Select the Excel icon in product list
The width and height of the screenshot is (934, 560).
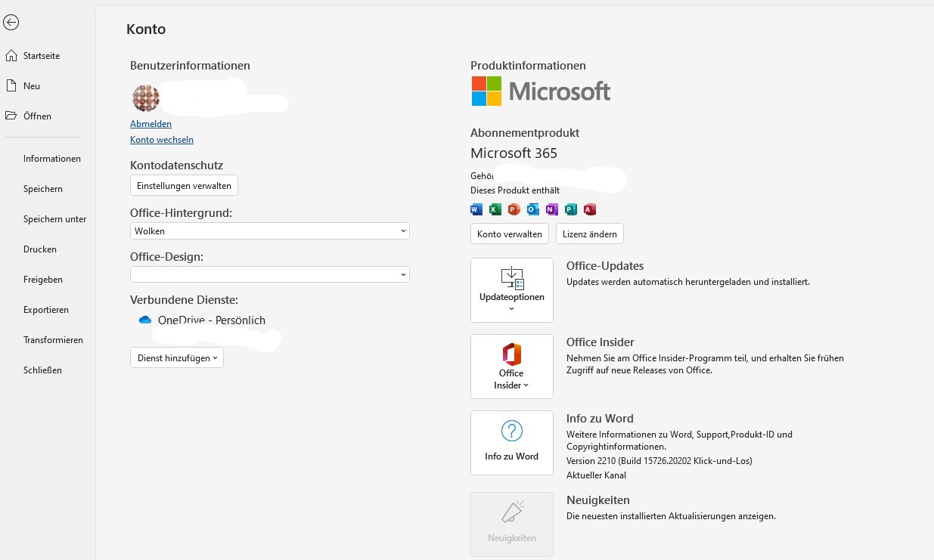(x=495, y=209)
